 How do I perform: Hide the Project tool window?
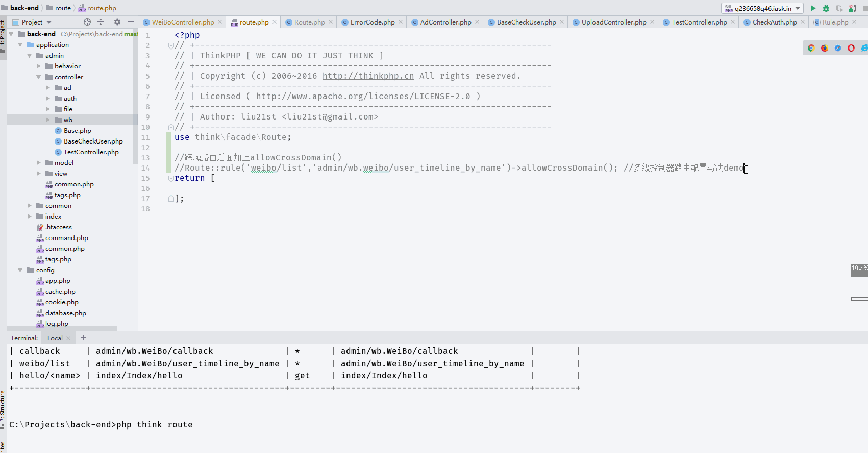pyautogui.click(x=131, y=22)
